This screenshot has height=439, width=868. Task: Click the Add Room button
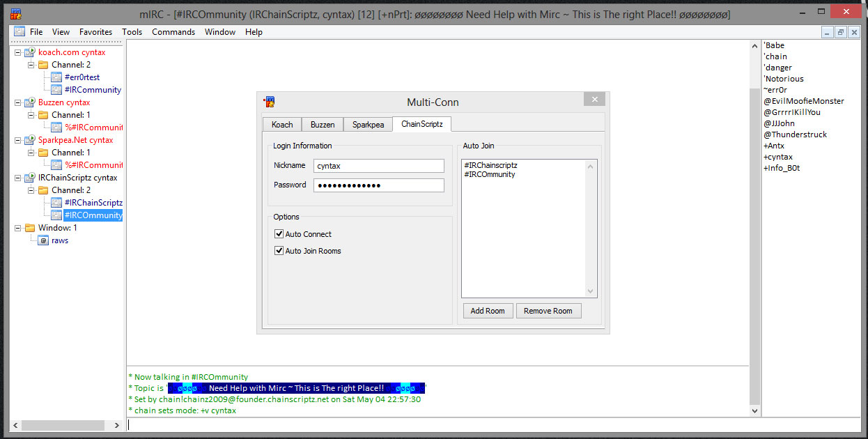point(488,311)
